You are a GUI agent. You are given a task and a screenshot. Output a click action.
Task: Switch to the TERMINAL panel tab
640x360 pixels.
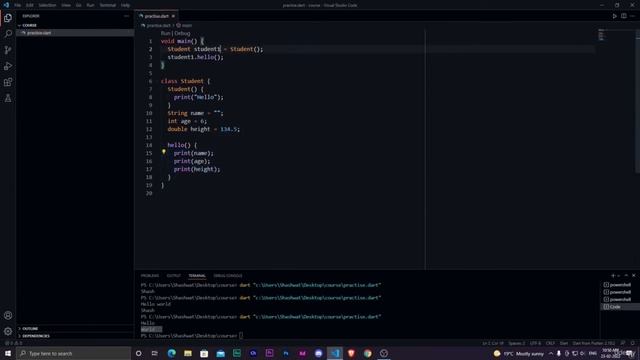click(197, 276)
